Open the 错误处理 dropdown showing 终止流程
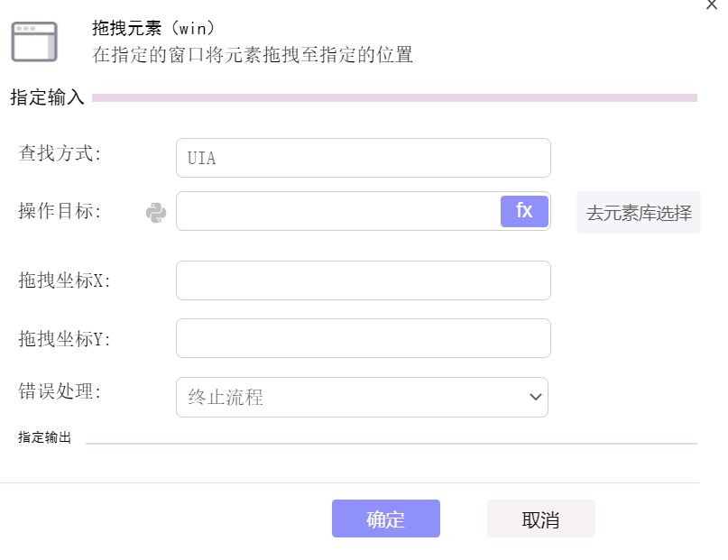Viewport: 728px width, 560px height. [x=362, y=397]
